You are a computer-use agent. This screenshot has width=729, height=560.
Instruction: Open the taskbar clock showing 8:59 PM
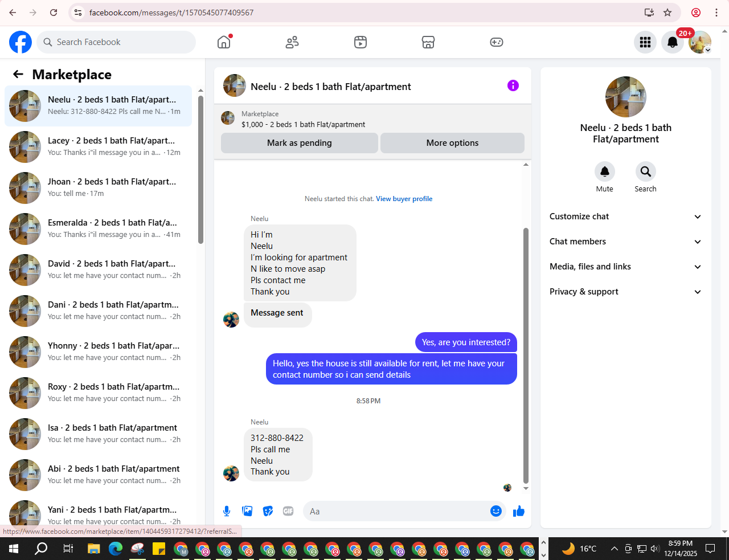click(680, 549)
